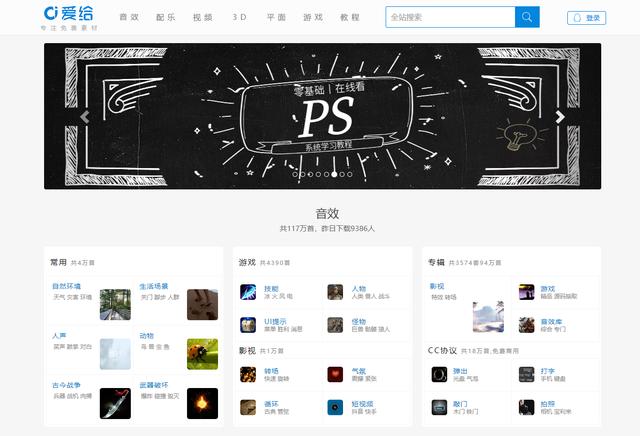The image size is (640, 436).
Task: Open the 视频 navigation menu
Action: pos(203,17)
